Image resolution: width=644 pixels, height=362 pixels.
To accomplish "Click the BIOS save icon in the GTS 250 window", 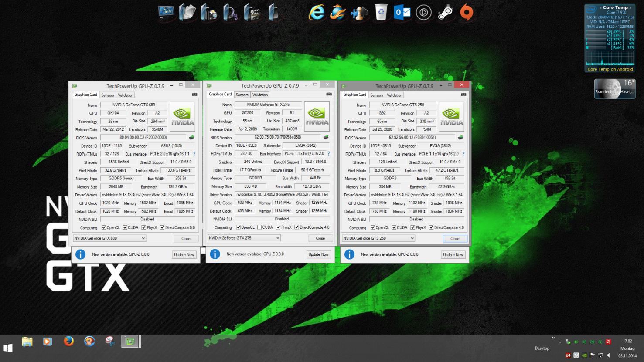I will [460, 138].
